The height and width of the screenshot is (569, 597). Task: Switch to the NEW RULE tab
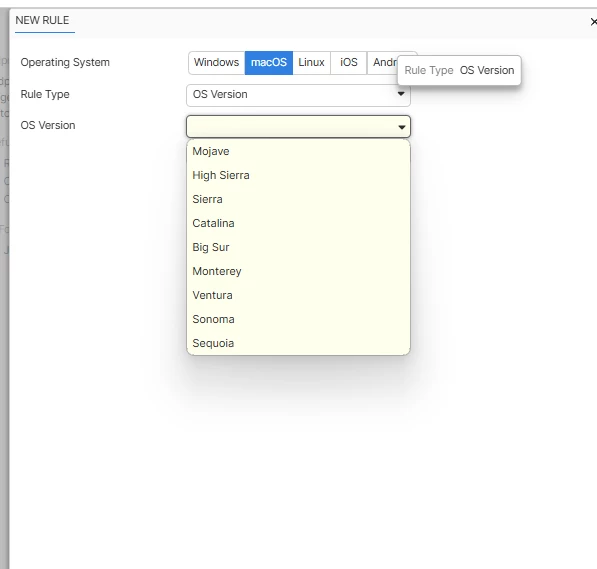coord(42,21)
